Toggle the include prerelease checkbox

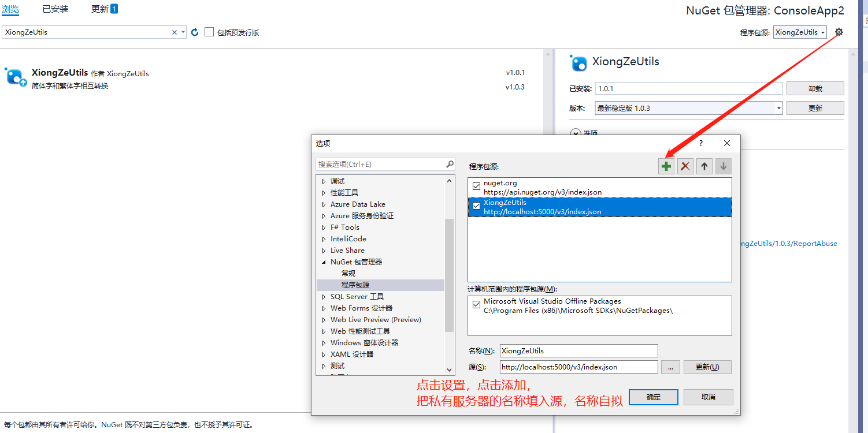coord(209,32)
